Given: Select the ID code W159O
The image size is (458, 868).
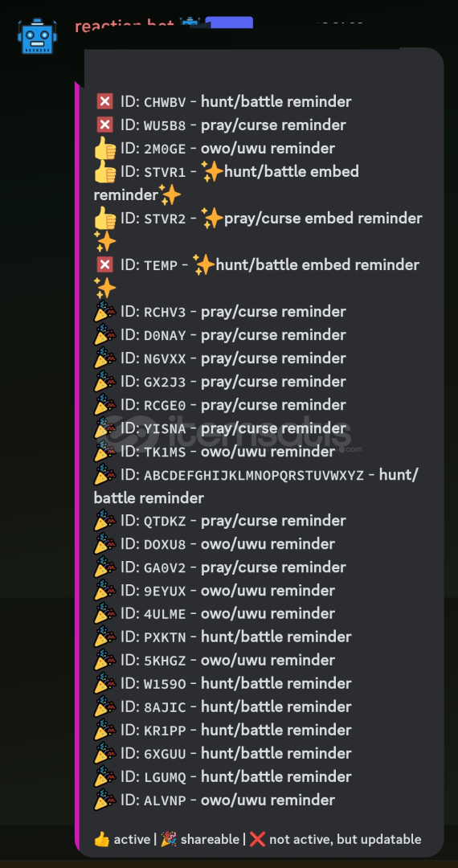Looking at the screenshot, I should tap(165, 684).
